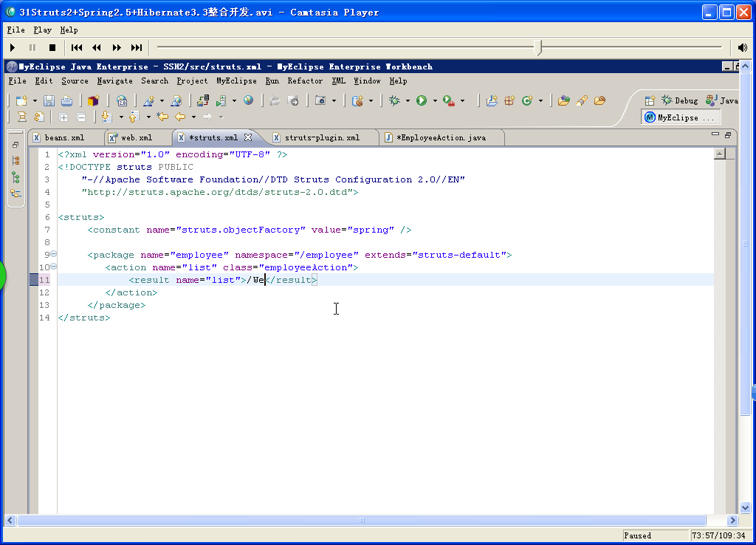Open the External Tools dropdown arrow
The image size is (756, 545).
point(462,100)
